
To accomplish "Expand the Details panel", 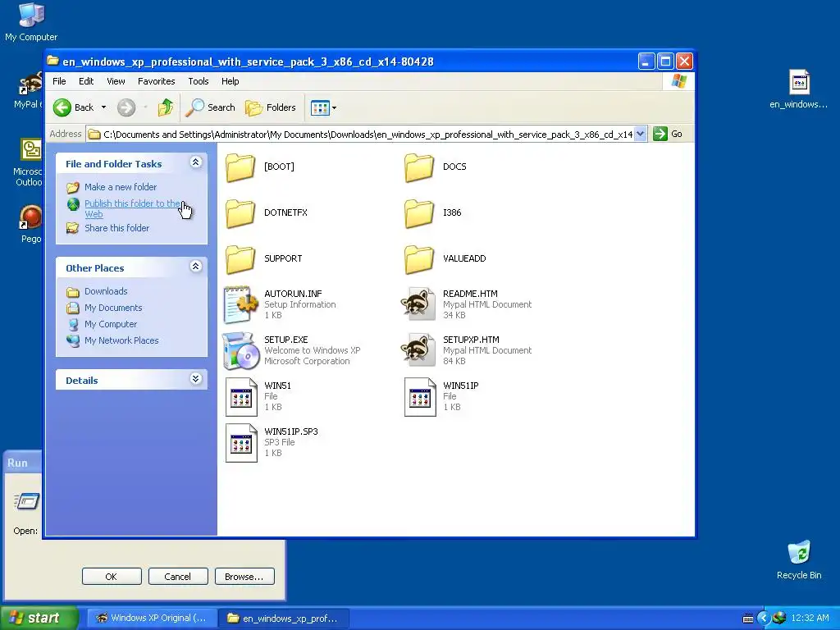I will coord(195,379).
